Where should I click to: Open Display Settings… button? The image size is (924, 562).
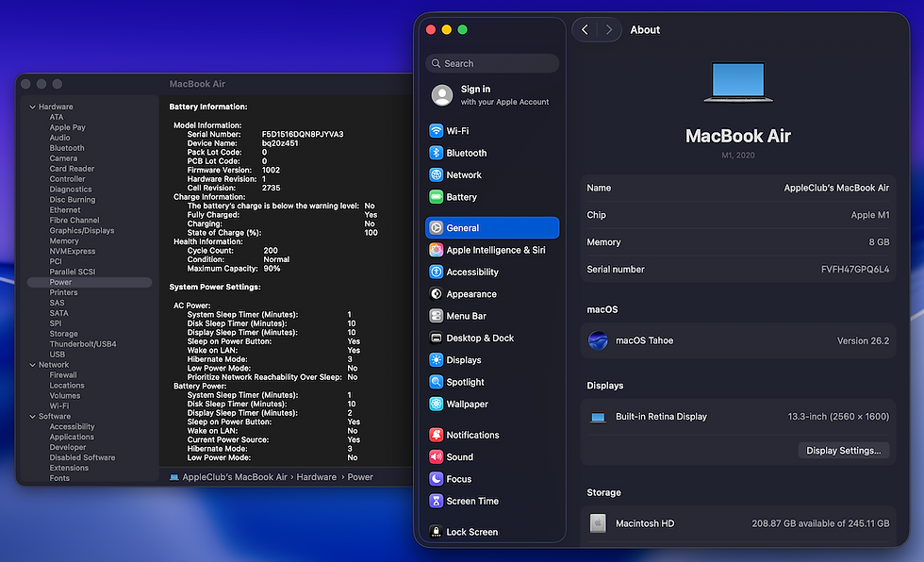[843, 451]
